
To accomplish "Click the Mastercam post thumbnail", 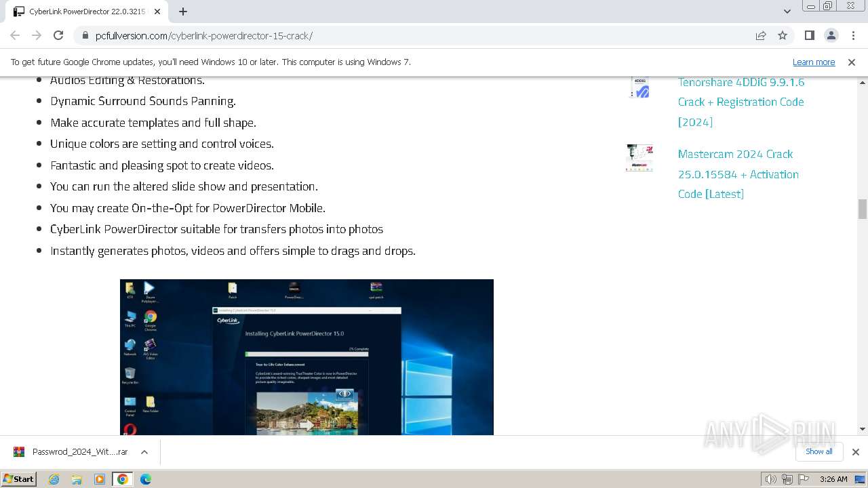I will point(639,157).
